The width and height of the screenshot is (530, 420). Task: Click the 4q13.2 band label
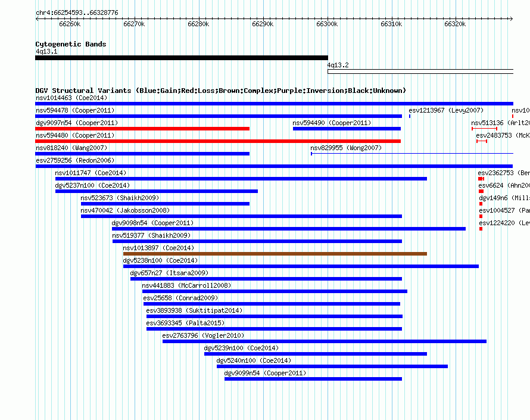(x=338, y=65)
